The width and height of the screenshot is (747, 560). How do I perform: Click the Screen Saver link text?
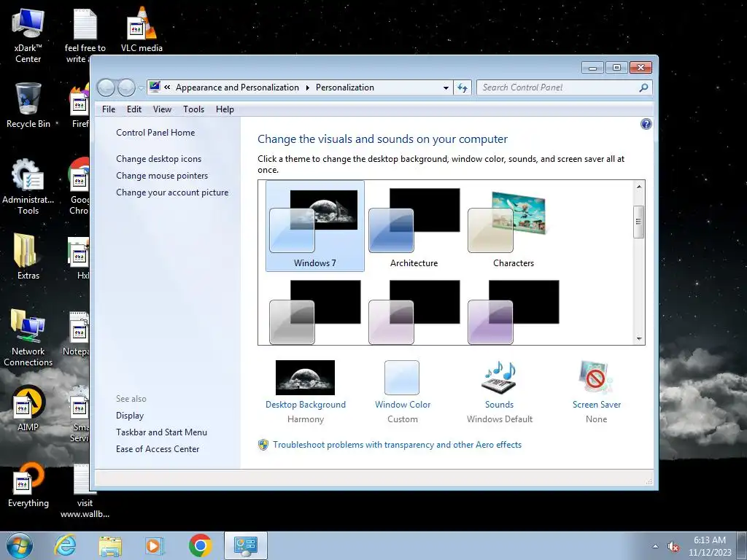click(x=597, y=404)
